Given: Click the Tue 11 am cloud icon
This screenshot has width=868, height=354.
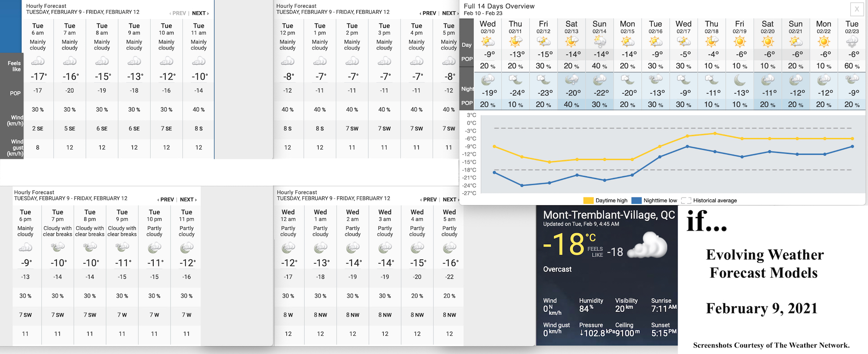Looking at the screenshot, I should (199, 61).
